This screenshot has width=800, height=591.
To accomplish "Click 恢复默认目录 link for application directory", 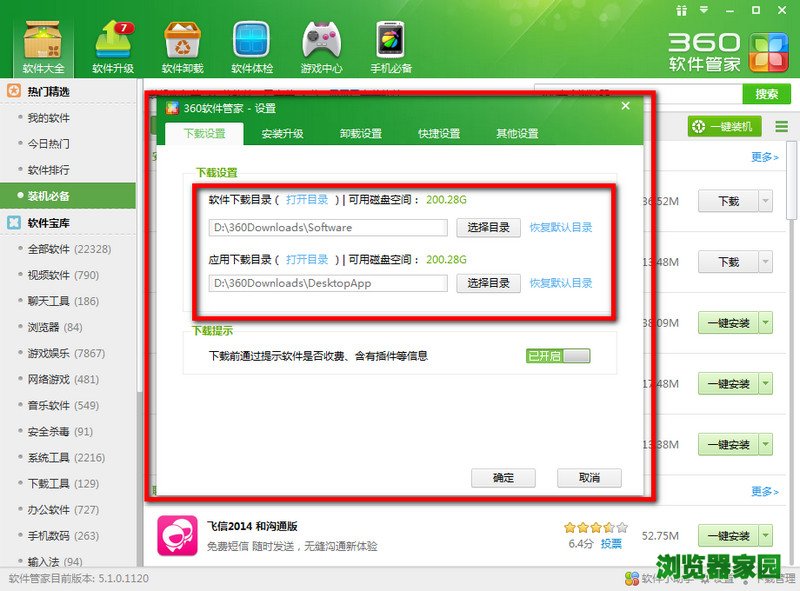I will [561, 283].
